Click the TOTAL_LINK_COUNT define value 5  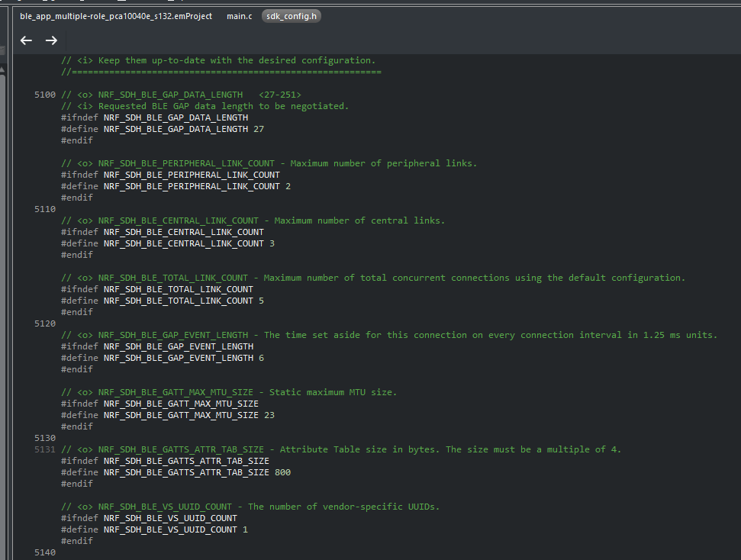tap(261, 301)
